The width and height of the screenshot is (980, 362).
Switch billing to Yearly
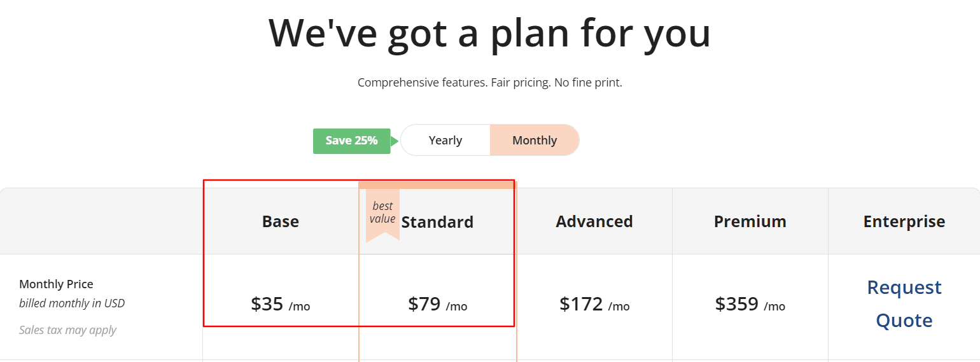(x=445, y=141)
